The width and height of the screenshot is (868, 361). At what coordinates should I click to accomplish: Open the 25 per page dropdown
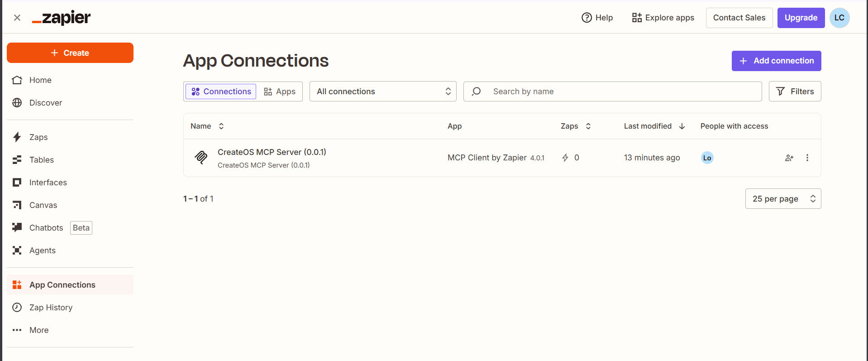coord(783,199)
